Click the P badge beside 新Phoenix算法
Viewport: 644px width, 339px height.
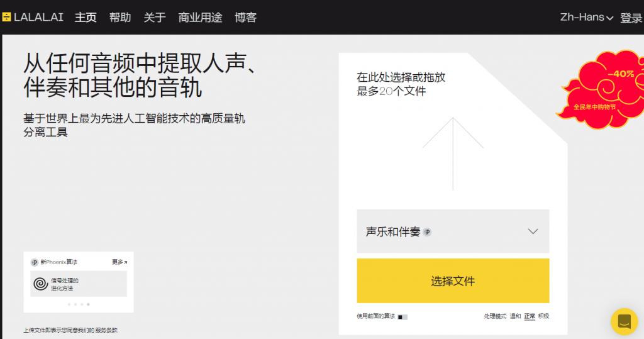pos(35,262)
